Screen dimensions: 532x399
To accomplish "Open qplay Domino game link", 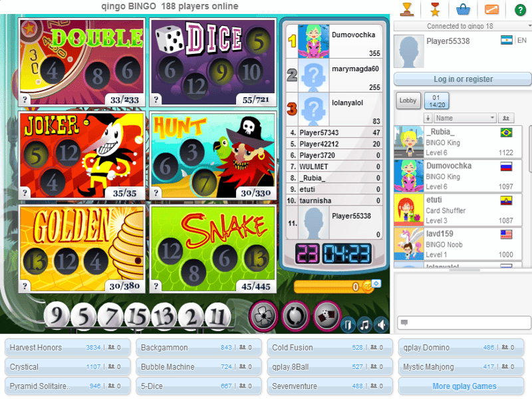I will point(461,347).
